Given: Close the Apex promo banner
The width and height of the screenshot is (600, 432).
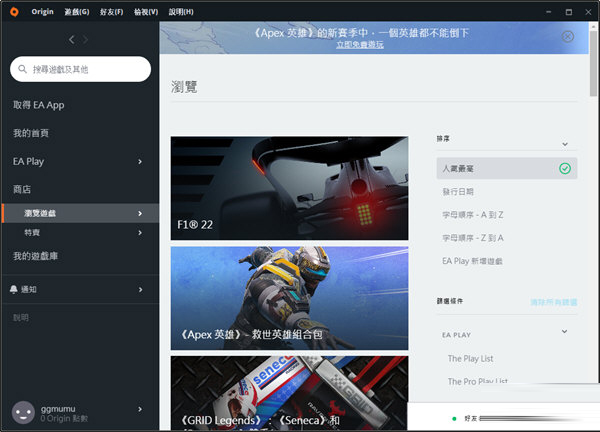Looking at the screenshot, I should coord(568,37).
